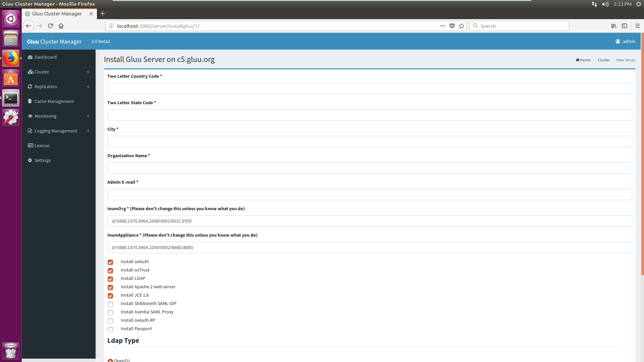
Task: Click the New Server breadcrumb item
Action: (x=626, y=59)
